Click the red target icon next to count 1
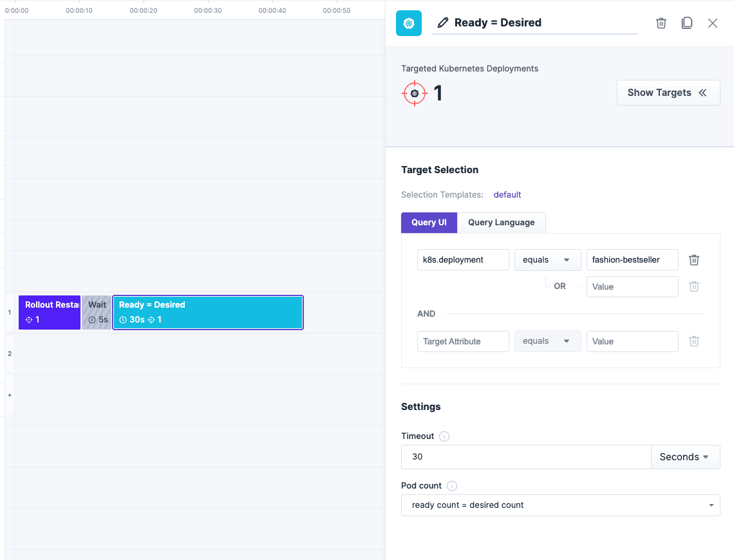Viewport: 734px width, 560px height. pyautogui.click(x=415, y=93)
